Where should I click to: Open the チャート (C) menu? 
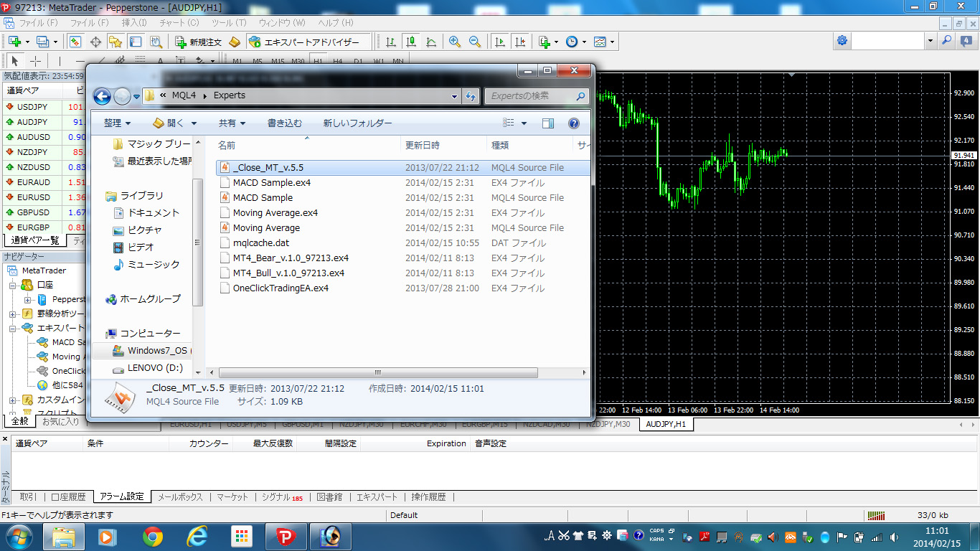[179, 23]
